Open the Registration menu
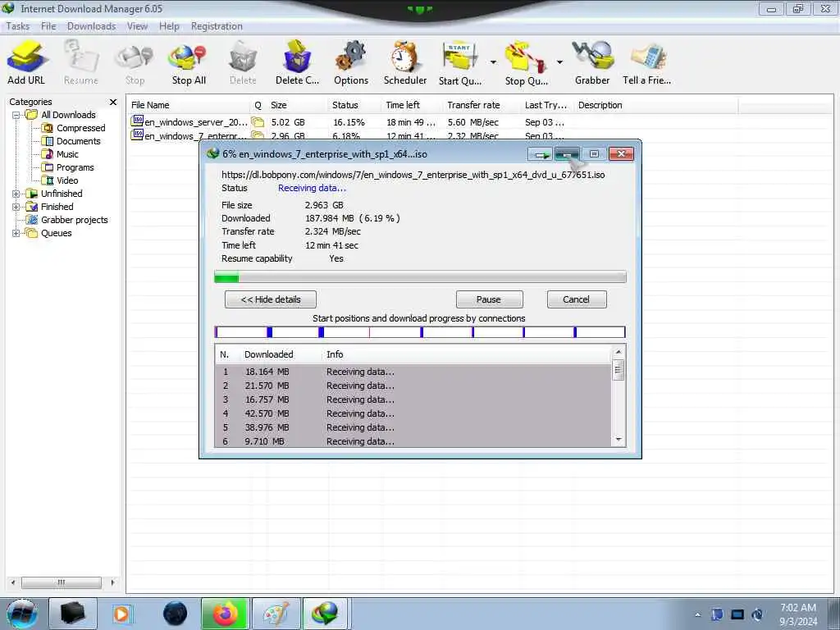The image size is (840, 630). click(217, 26)
